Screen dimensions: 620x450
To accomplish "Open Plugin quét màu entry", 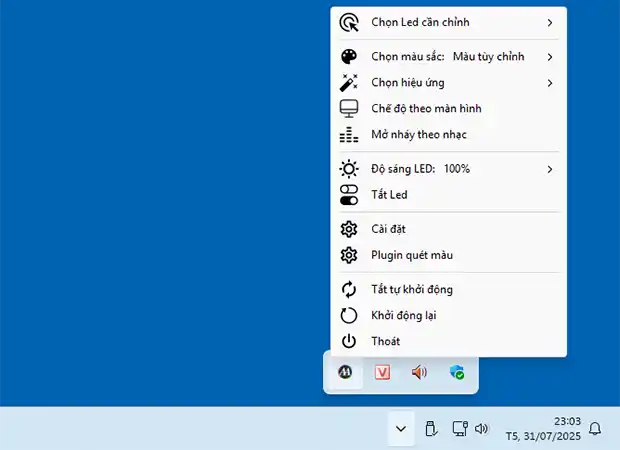I will [x=448, y=255].
